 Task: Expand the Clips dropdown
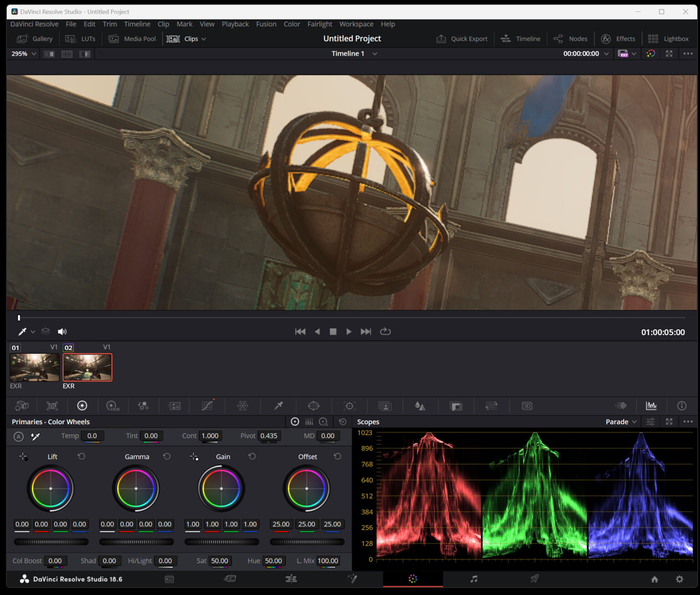pos(204,39)
